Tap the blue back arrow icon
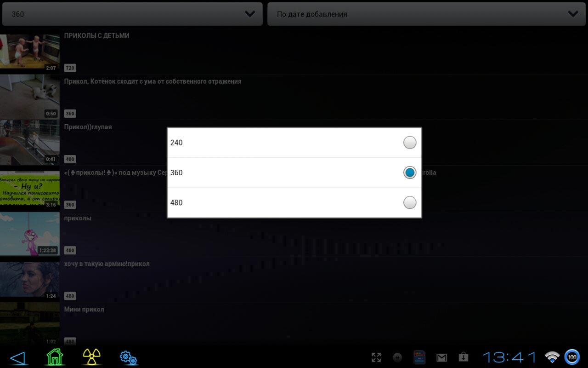This screenshot has height=368, width=588. coord(17,357)
